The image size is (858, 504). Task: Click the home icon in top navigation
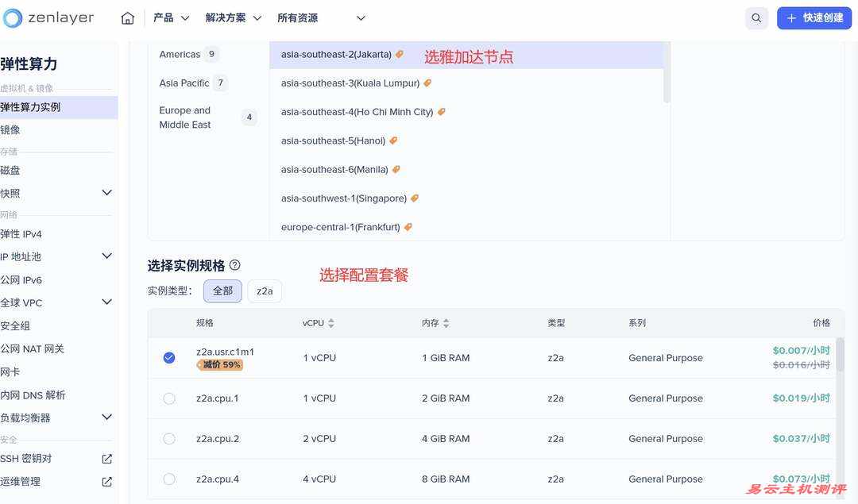coord(127,16)
